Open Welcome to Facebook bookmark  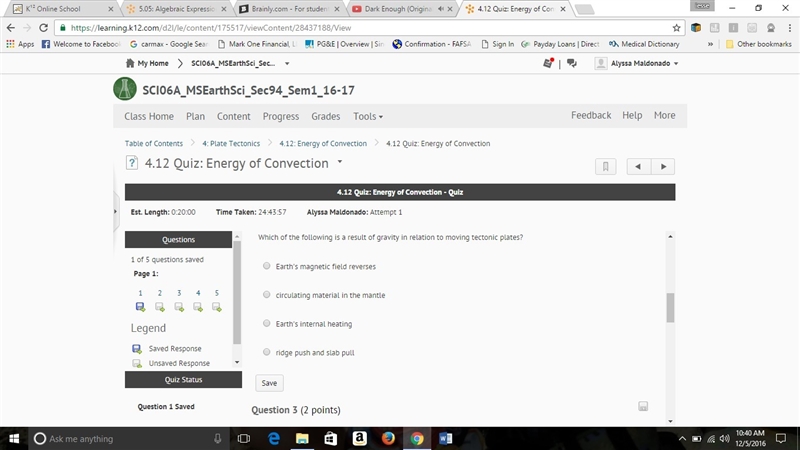coord(81,44)
